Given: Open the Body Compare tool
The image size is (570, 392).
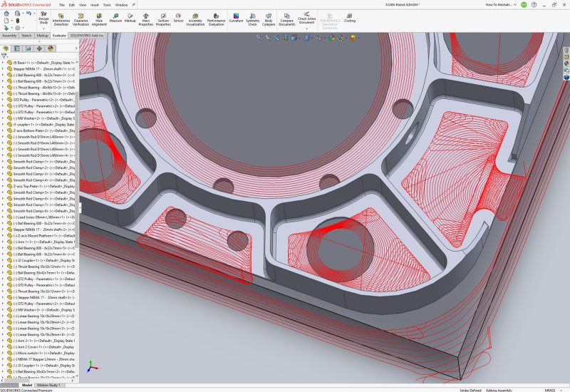Looking at the screenshot, I should click(x=269, y=19).
